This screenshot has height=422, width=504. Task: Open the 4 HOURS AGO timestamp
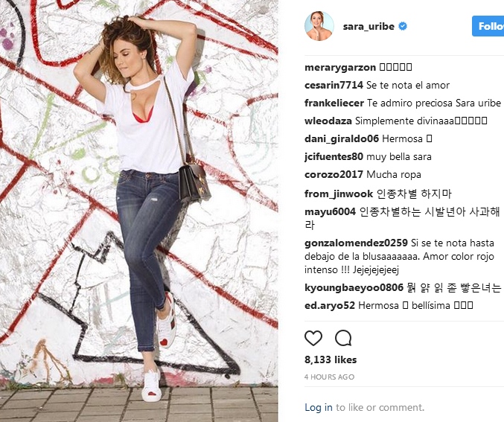329,377
